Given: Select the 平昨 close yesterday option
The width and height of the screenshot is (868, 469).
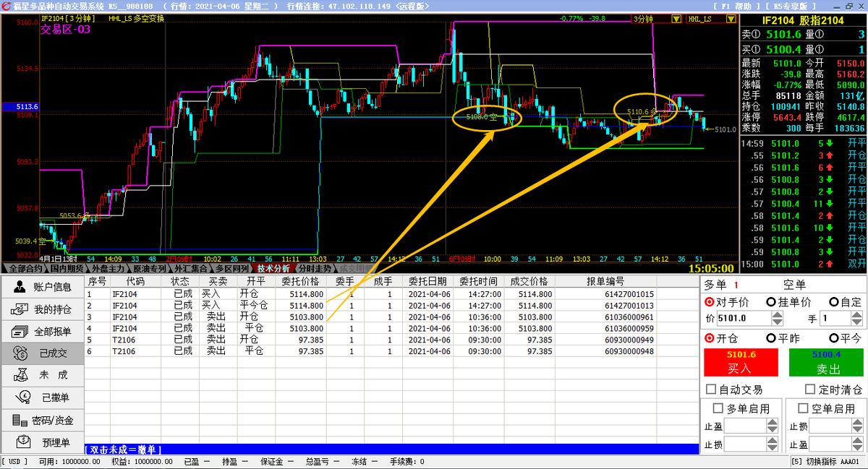Looking at the screenshot, I should tap(771, 338).
